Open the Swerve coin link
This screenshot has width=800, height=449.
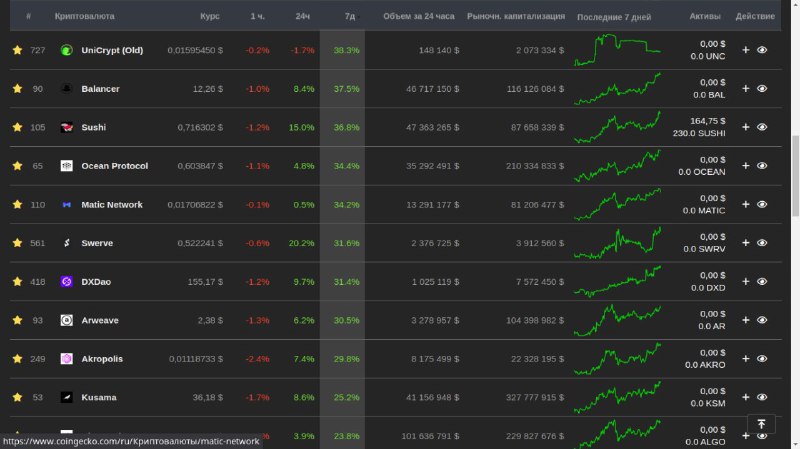coord(97,243)
